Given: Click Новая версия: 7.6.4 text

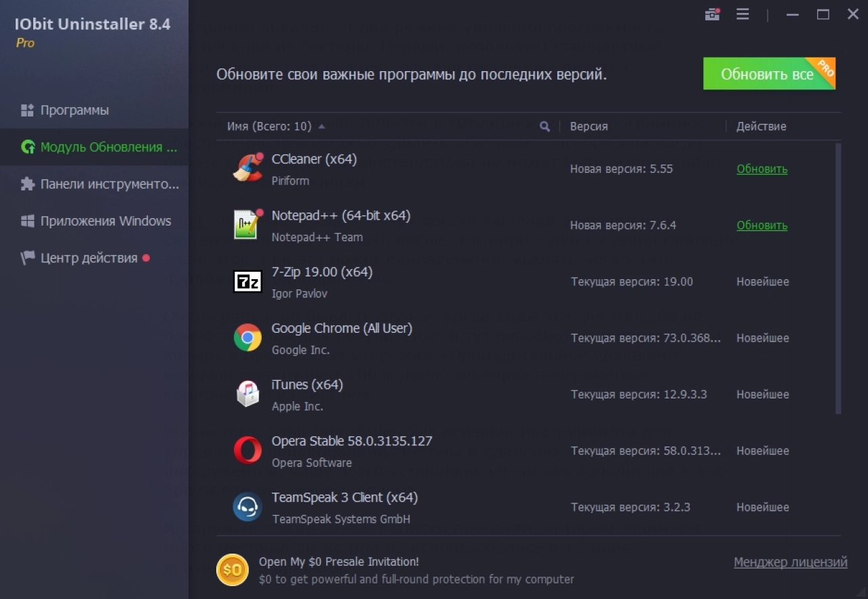Looking at the screenshot, I should point(623,225).
